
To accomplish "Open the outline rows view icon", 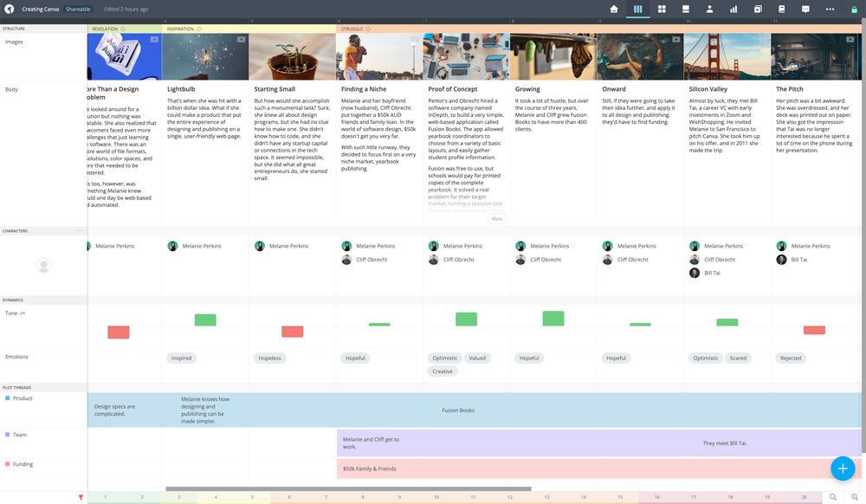I will click(685, 9).
